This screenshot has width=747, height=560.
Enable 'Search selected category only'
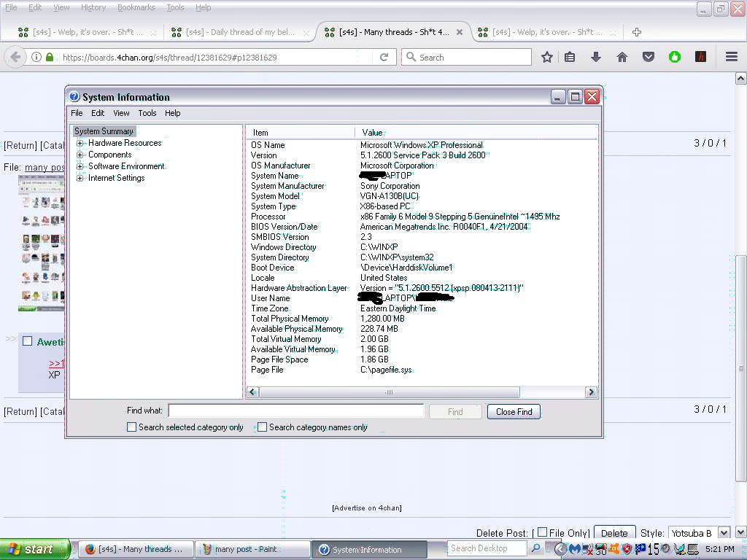[x=131, y=427]
